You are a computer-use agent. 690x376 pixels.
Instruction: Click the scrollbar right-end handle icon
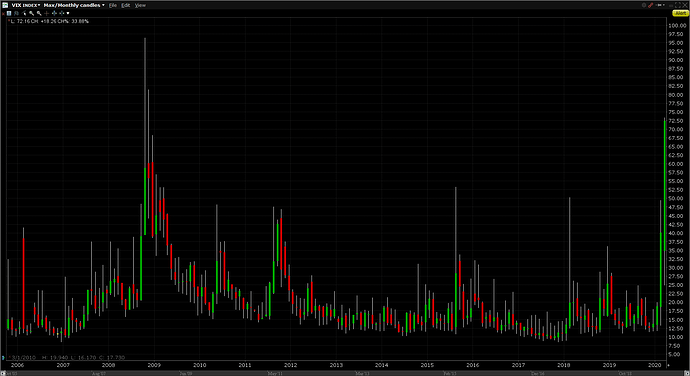(x=687, y=373)
